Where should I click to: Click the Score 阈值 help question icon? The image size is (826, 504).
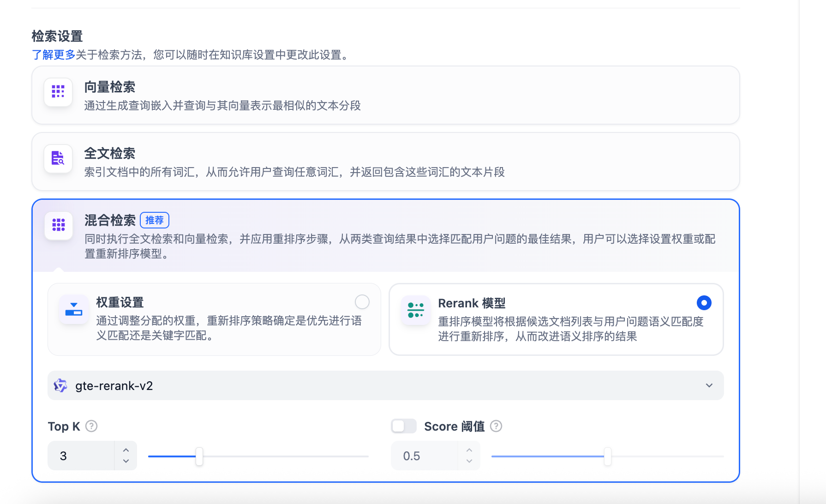coord(496,426)
